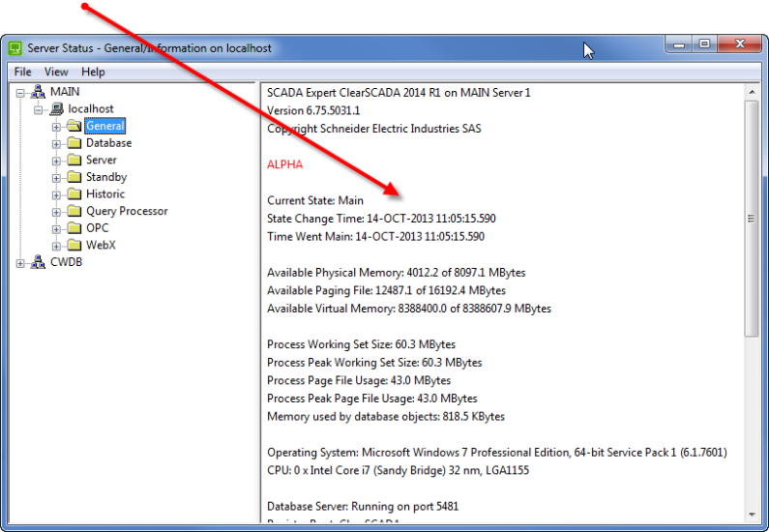Click the CWDB server network icon
The image size is (769, 532).
[38, 262]
